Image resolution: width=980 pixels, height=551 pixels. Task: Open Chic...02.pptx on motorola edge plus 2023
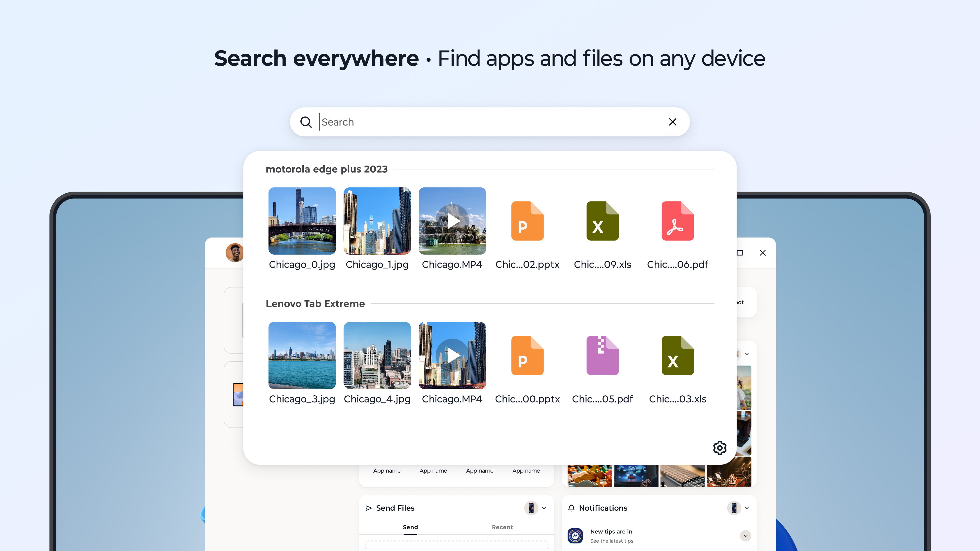click(x=527, y=221)
